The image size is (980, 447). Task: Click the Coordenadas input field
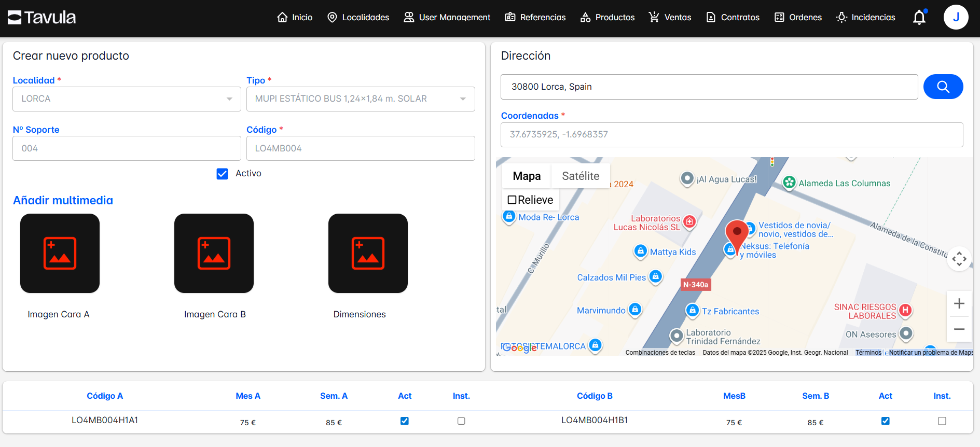pyautogui.click(x=731, y=135)
